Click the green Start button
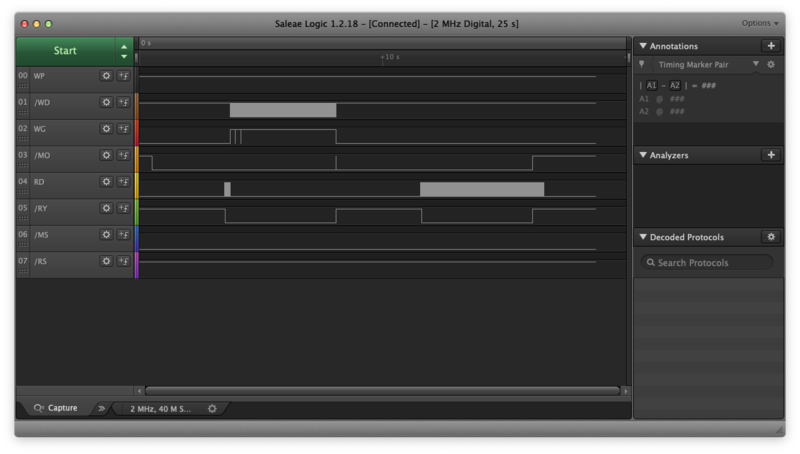 (x=65, y=51)
